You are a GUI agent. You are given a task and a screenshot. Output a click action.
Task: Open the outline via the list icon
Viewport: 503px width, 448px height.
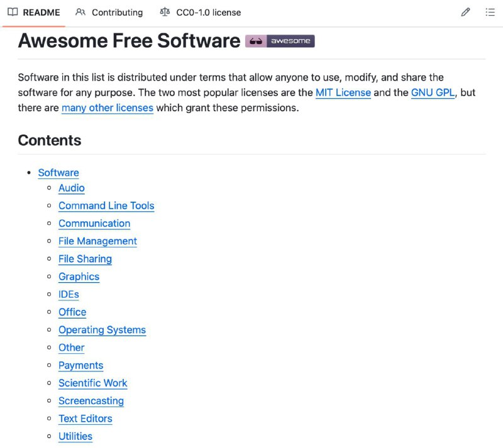pyautogui.click(x=490, y=12)
